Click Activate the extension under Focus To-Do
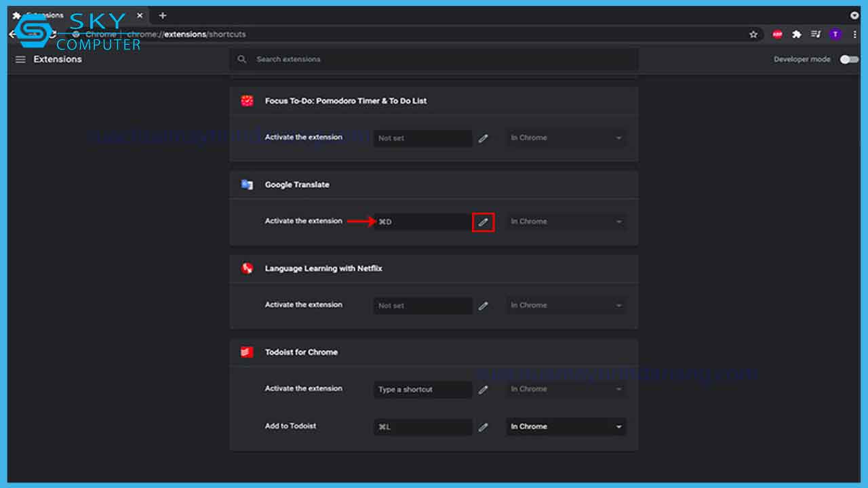Viewport: 868px width, 488px height. click(x=303, y=137)
